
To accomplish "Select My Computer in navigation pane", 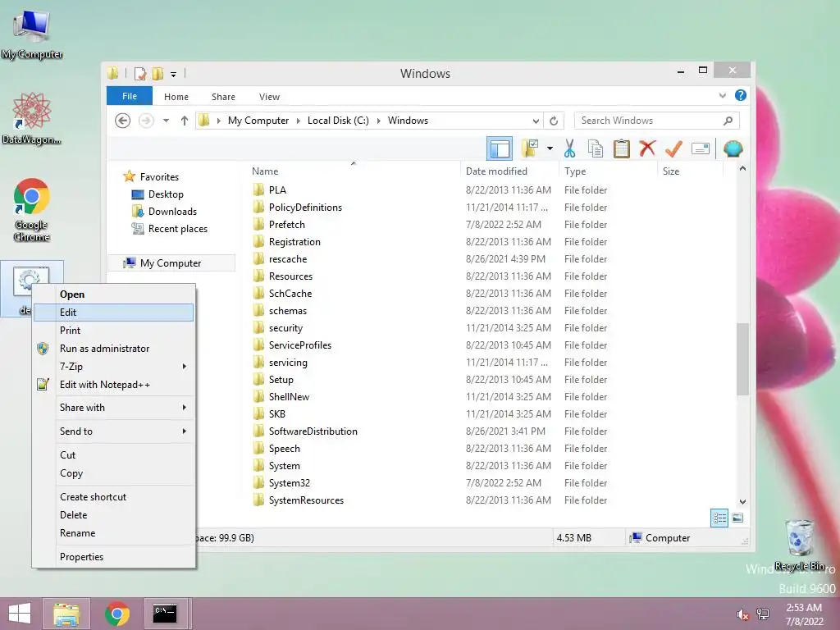I will (171, 263).
